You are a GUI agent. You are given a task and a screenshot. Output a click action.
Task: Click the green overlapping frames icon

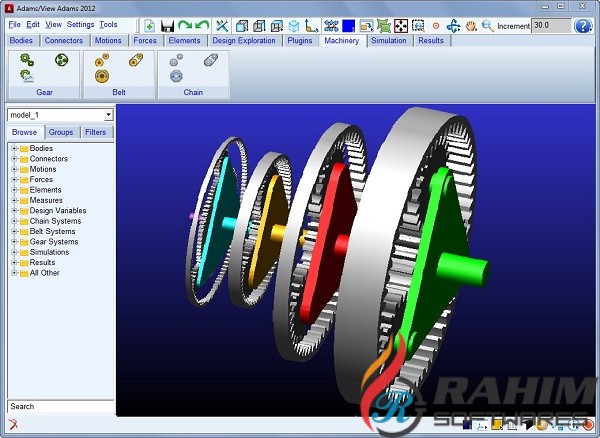click(383, 26)
